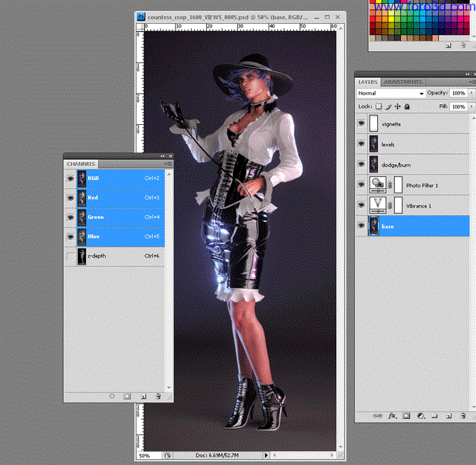Click link icon between Vibrance and mask
This screenshot has height=465, width=476.
(x=390, y=205)
